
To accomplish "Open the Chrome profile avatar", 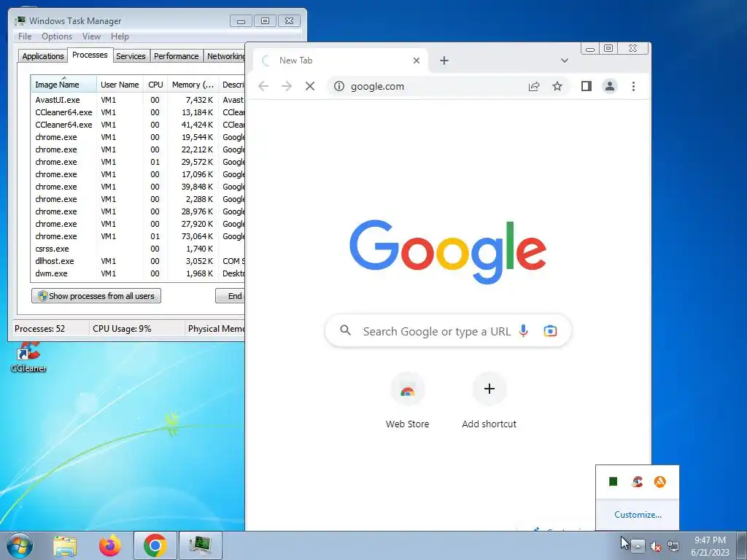I will [609, 86].
